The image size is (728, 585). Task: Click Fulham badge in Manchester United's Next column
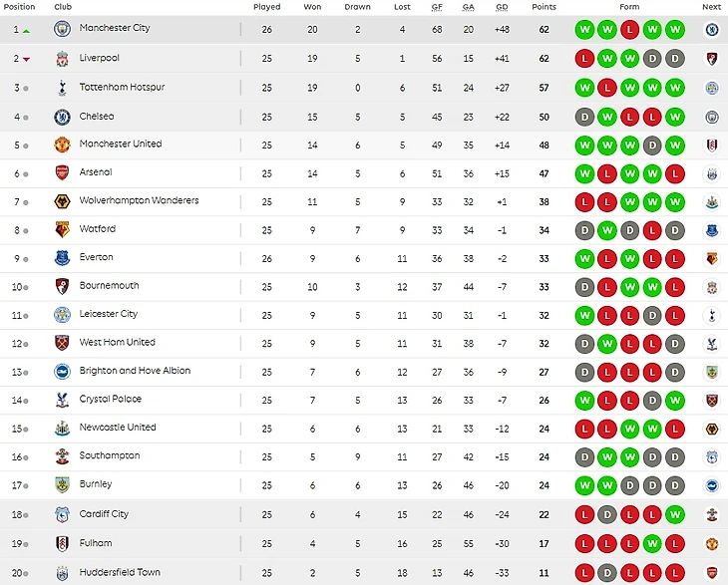click(712, 145)
